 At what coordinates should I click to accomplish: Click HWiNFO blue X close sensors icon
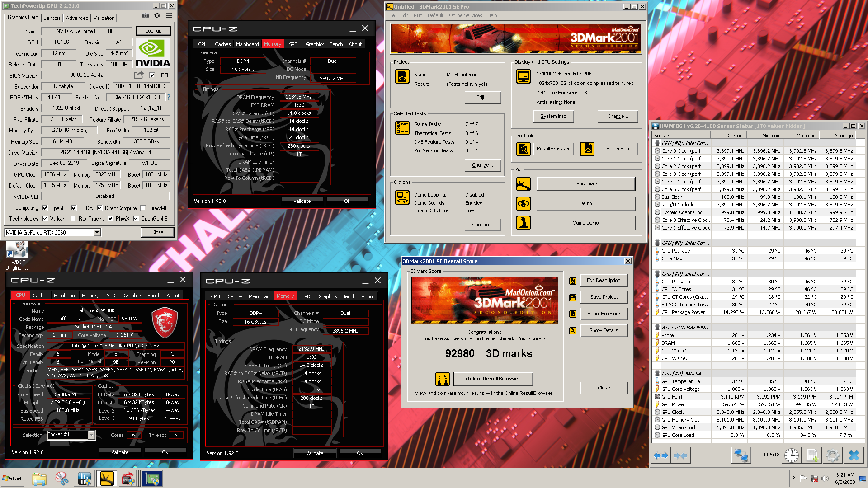coord(854,455)
